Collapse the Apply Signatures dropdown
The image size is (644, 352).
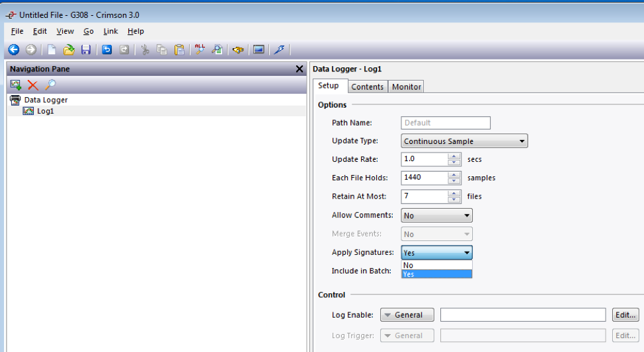tap(436, 252)
